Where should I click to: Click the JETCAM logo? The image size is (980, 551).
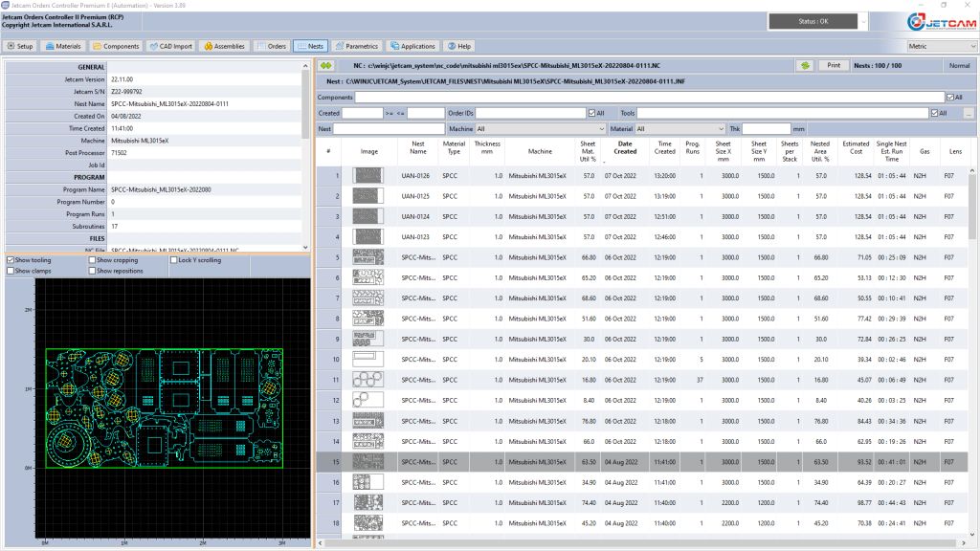click(942, 23)
